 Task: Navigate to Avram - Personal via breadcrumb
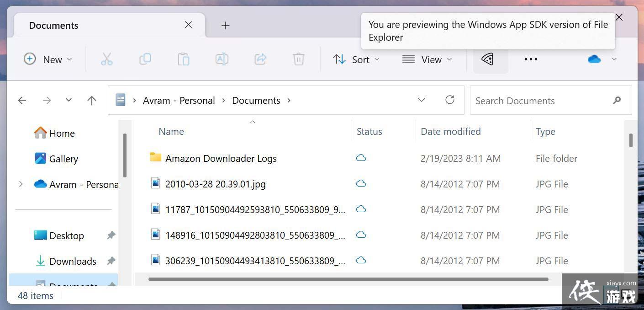(179, 100)
